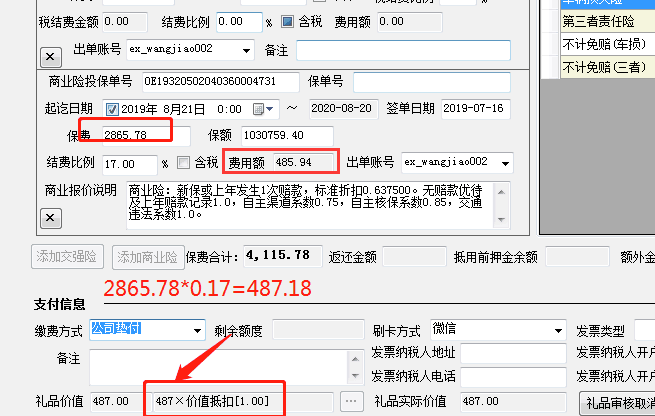Click scroll up arrow of payment 备注 area
Viewport: 655px width, 416px height.
[355, 359]
